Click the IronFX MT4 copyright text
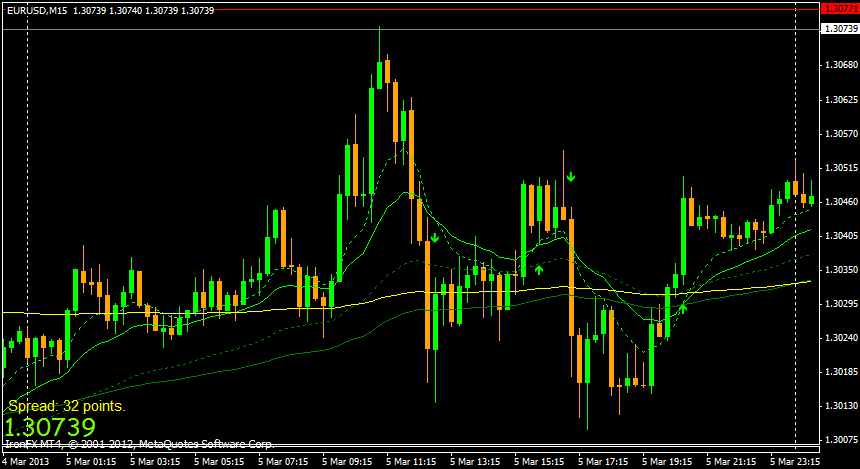The image size is (860, 469). click(x=139, y=442)
